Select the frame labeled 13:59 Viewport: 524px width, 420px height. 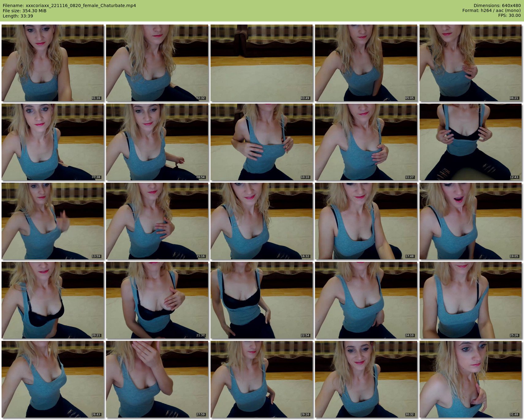tap(52, 221)
